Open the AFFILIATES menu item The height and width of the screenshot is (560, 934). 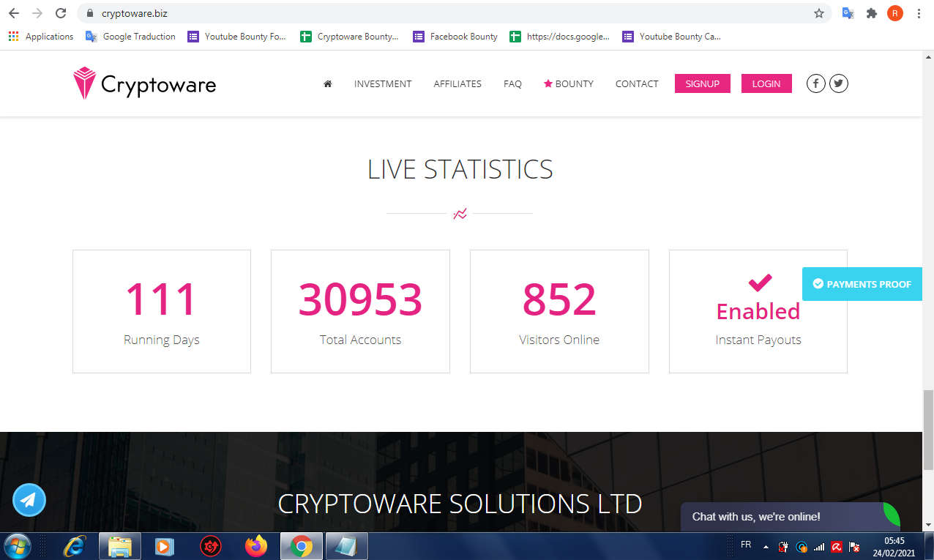click(457, 83)
